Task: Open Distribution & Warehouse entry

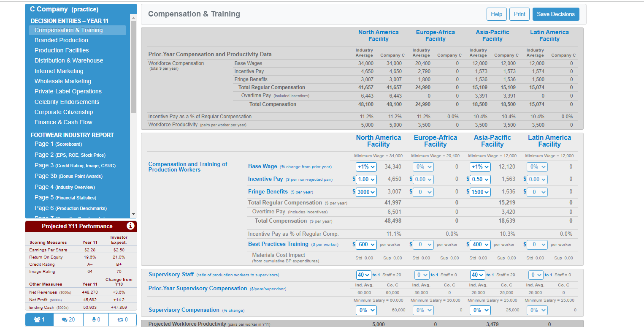Action: click(x=69, y=60)
